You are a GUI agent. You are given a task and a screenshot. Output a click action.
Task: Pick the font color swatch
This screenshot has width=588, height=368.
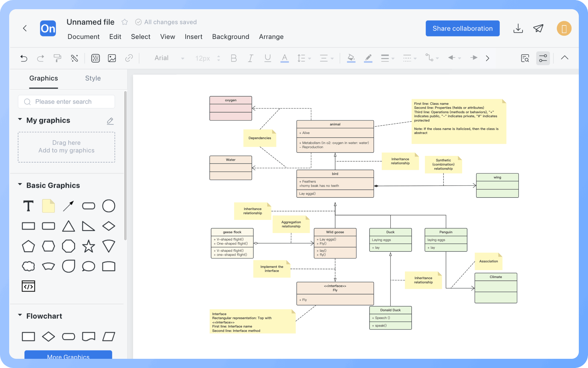pyautogui.click(x=285, y=58)
